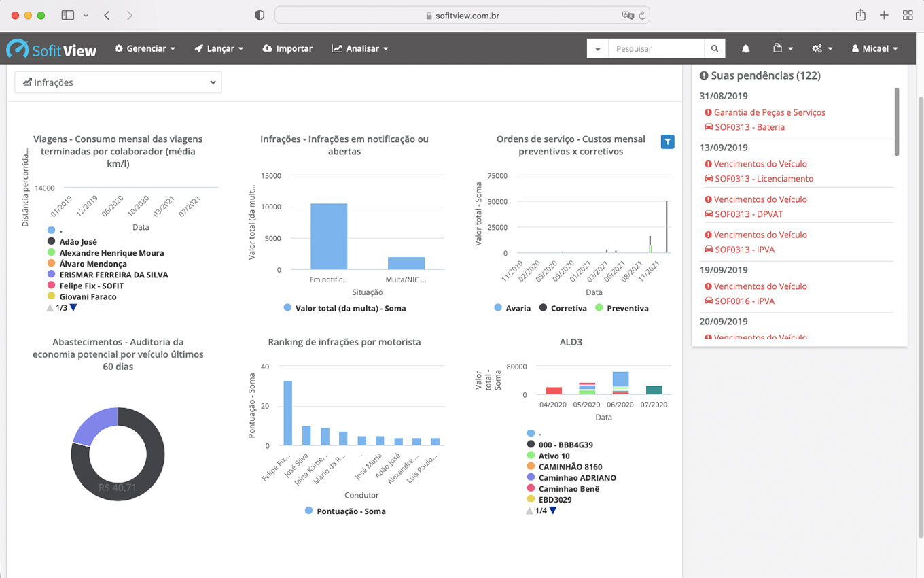
Task: Toggle Corretiva series in chart legend
Action: pos(563,308)
